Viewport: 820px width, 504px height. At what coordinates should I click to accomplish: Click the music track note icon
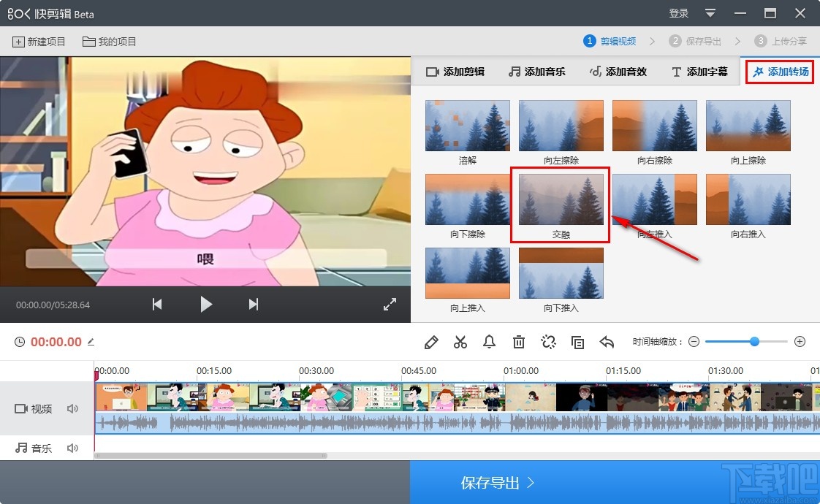[21, 448]
